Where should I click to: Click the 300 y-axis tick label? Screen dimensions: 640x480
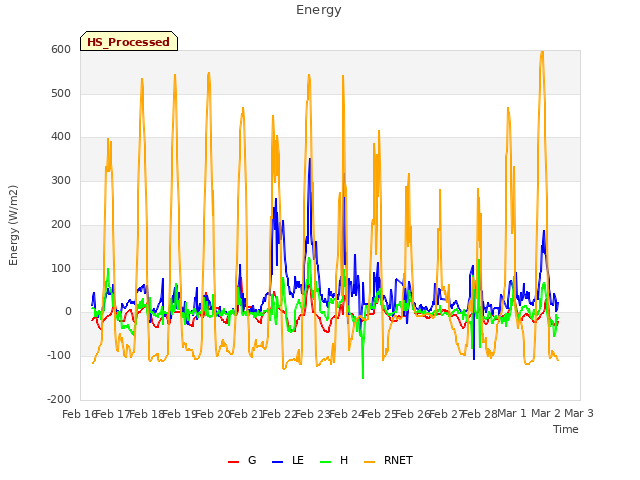pos(61,180)
